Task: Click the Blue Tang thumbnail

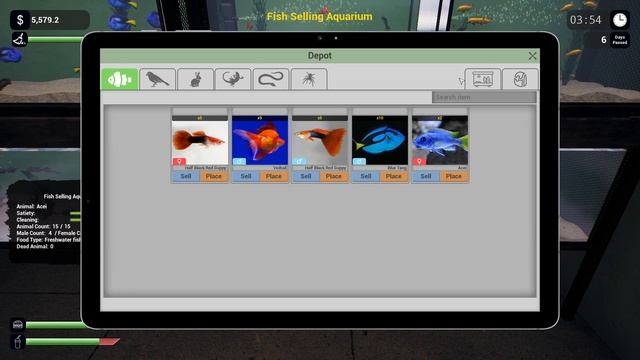Action: tap(380, 140)
